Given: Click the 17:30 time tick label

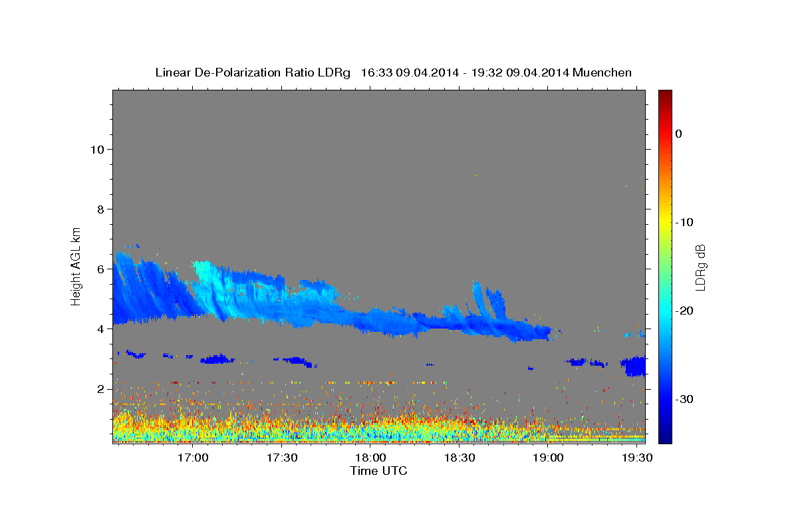Looking at the screenshot, I should pos(281,458).
